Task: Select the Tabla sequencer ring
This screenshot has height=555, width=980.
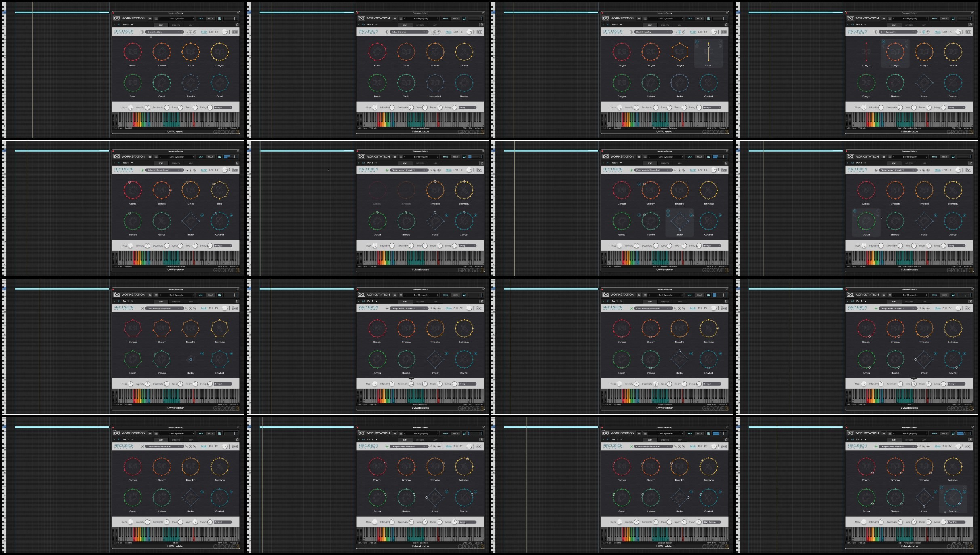Action: 406,83
